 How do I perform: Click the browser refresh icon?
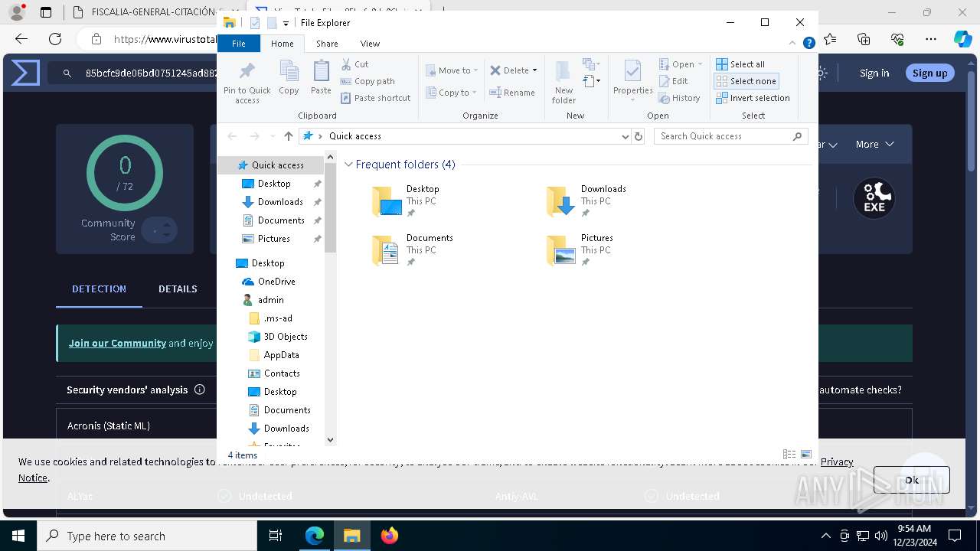(55, 39)
